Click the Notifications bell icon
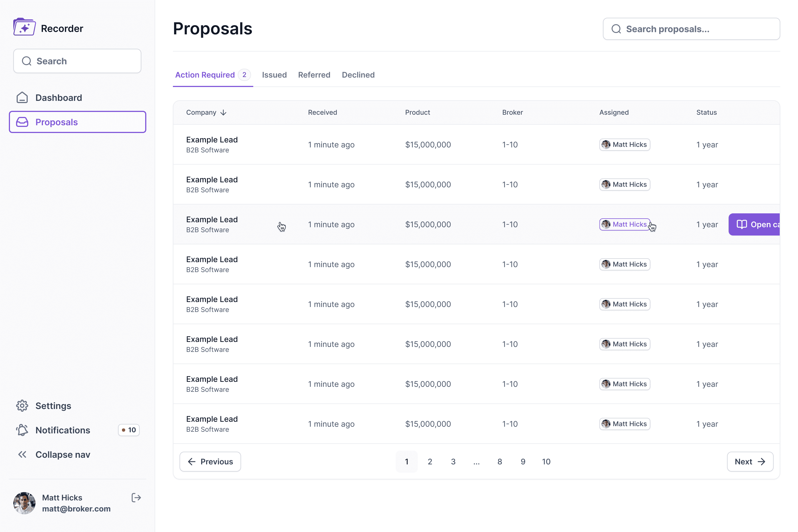The image size is (798, 532). coord(22,430)
